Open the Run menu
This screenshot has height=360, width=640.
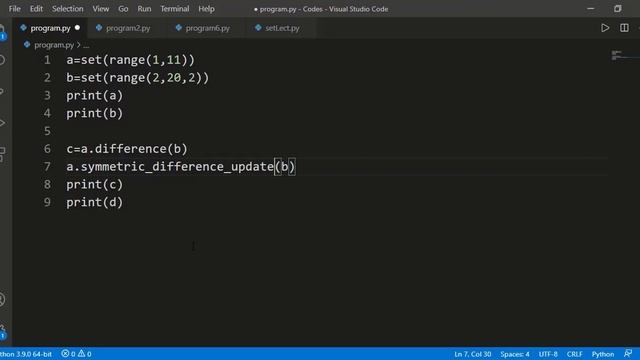(x=144, y=9)
